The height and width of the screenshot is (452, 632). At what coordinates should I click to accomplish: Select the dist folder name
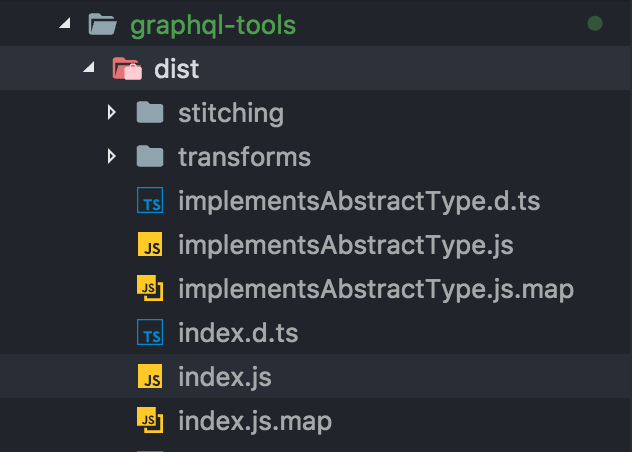[x=177, y=69]
